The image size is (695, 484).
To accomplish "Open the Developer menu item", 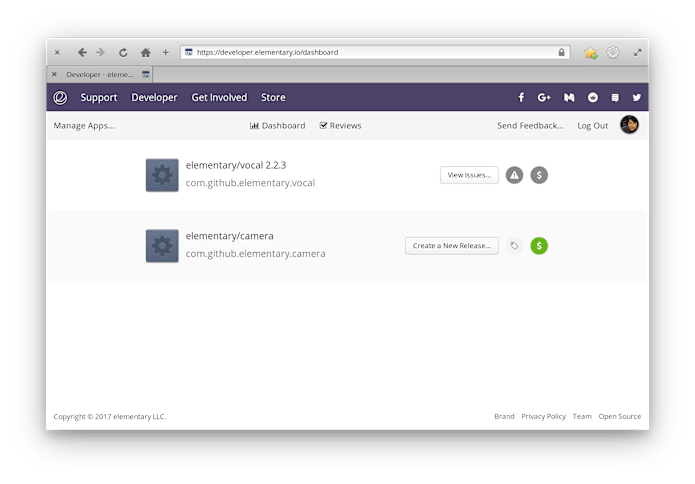I will (154, 97).
